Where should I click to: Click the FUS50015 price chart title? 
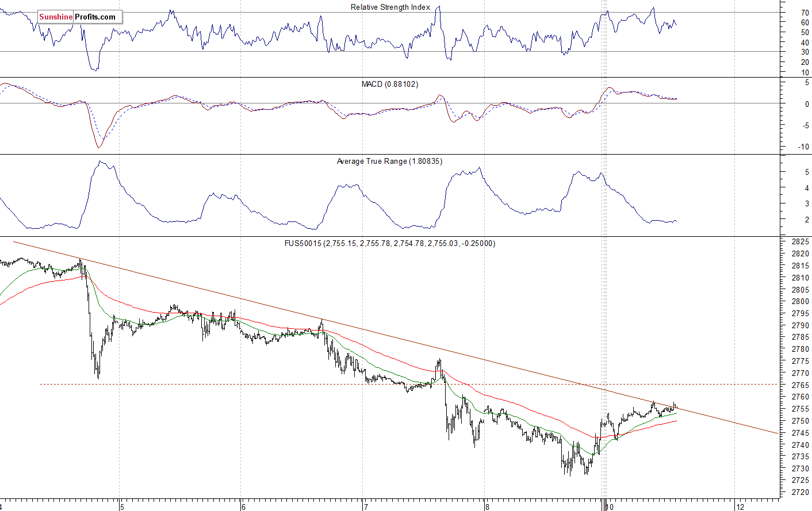[x=389, y=244]
